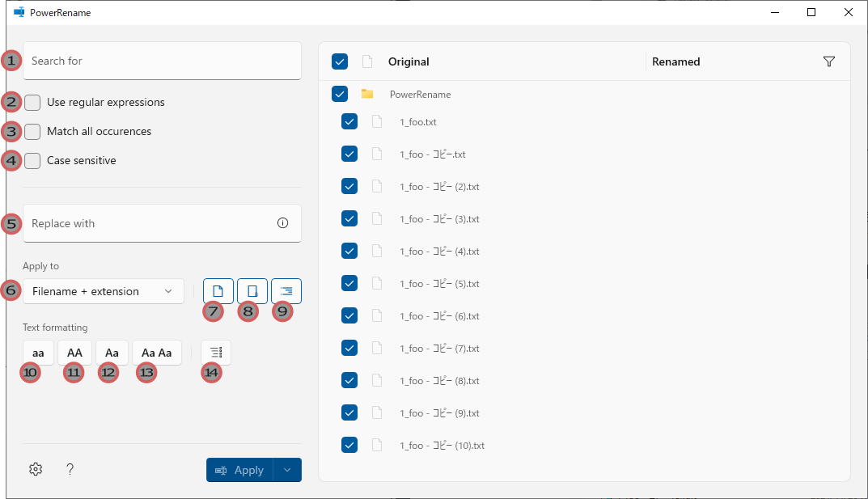Apply uppercase 'AA' text formatting
Image resolution: width=868 pixels, height=499 pixels.
(x=74, y=353)
